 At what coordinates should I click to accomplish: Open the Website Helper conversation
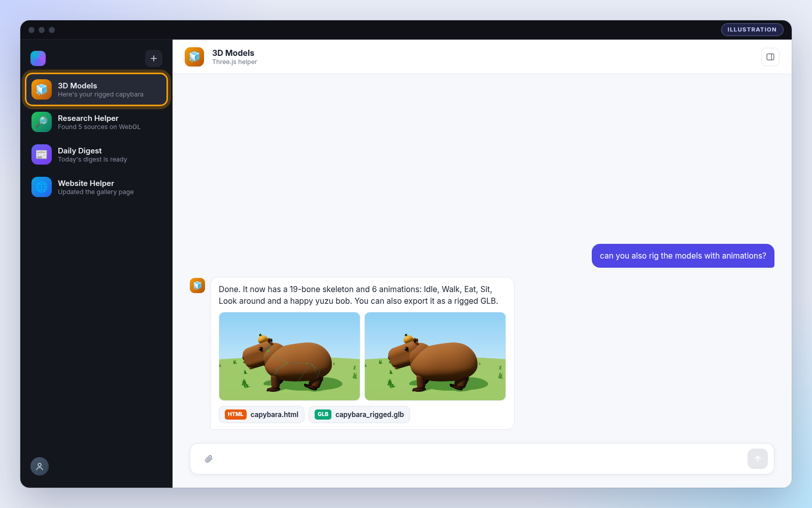96,187
